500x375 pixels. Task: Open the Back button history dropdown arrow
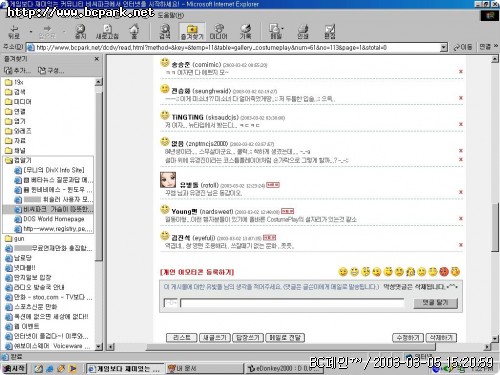tap(31, 32)
